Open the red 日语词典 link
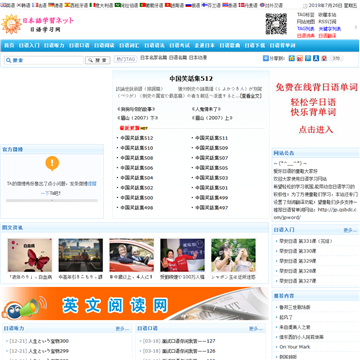The width and height of the screenshot is (360, 360). coord(306,36)
